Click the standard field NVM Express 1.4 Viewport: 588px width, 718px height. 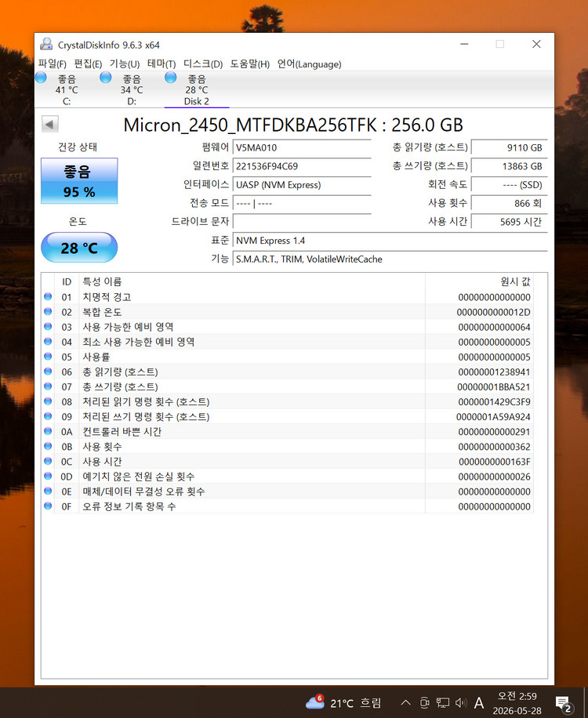coord(390,241)
